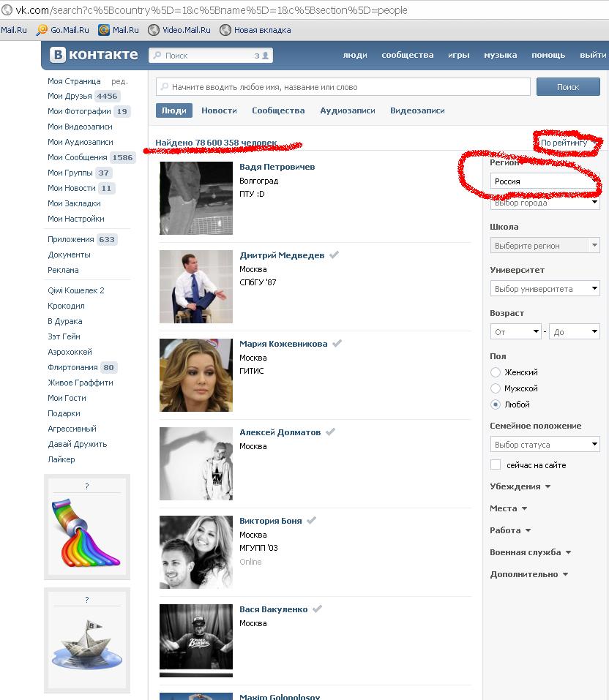
Task: Open Мои Друзья in sidebar
Action: point(70,96)
